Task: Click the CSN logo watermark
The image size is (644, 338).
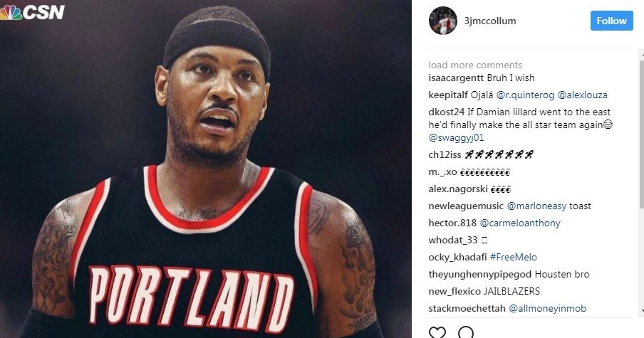Action: pos(32,12)
